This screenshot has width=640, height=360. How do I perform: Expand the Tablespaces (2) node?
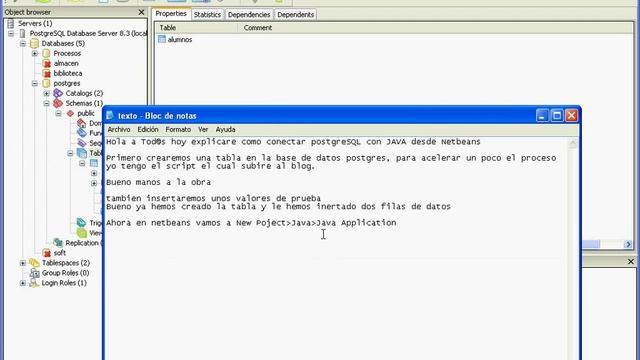pos(23,263)
